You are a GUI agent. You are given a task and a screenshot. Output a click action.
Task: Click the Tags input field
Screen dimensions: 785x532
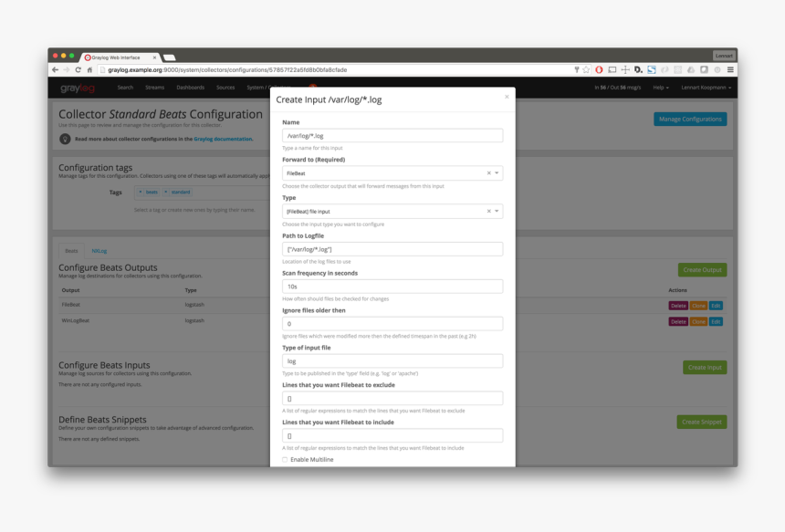[202, 193]
